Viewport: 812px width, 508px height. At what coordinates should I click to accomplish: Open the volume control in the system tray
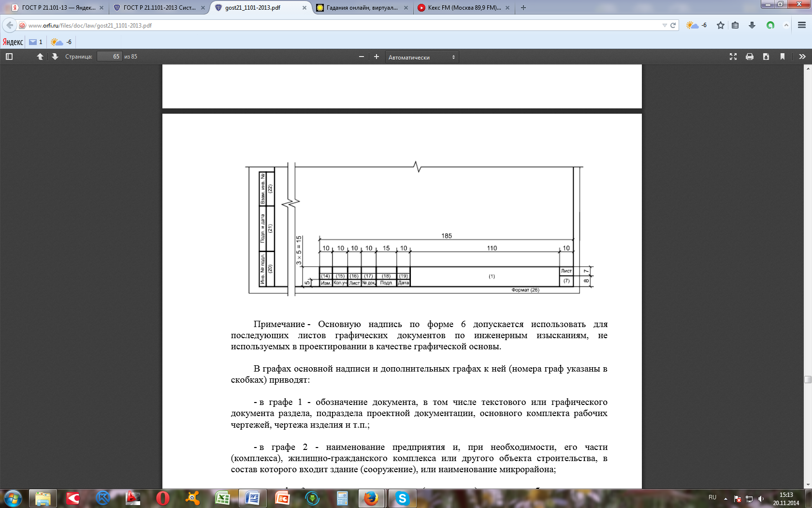click(x=761, y=498)
